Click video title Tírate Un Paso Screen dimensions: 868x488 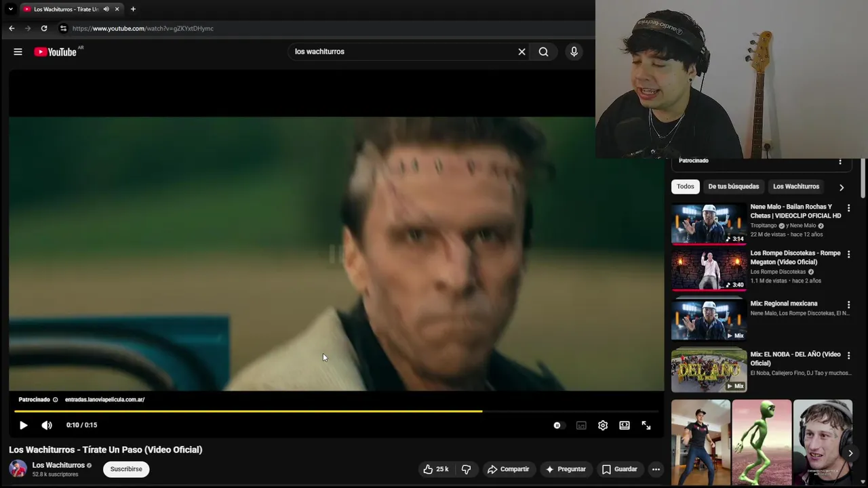[106, 449]
